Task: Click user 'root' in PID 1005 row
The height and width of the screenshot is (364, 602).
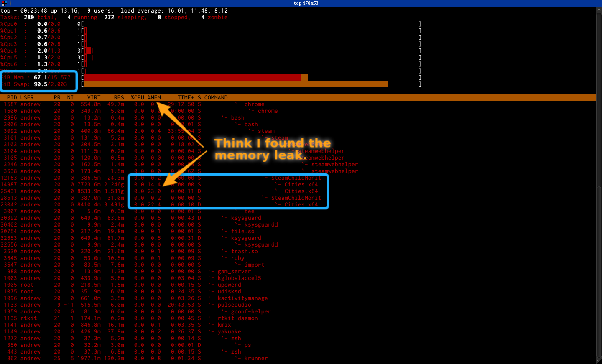Action: tap(27, 285)
